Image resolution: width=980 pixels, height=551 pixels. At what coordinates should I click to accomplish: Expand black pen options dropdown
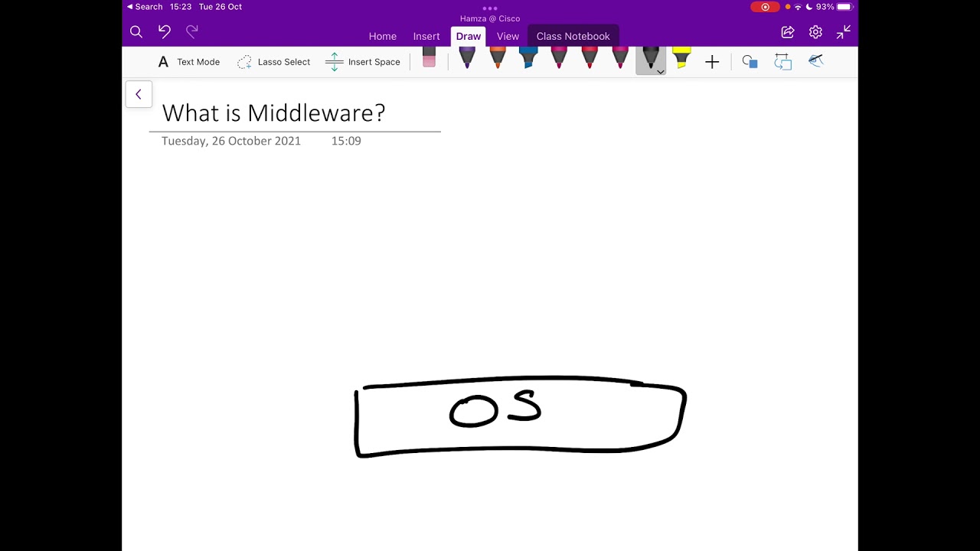click(660, 71)
